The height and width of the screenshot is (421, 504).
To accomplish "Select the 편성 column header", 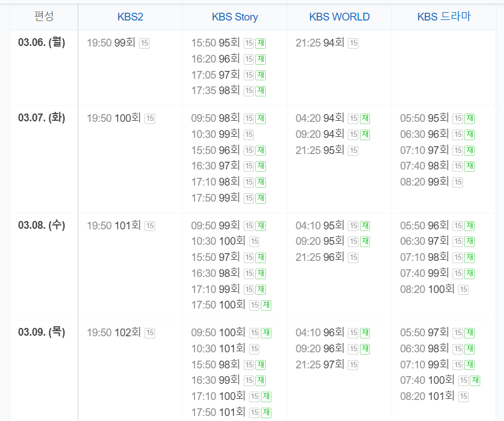I will (44, 17).
